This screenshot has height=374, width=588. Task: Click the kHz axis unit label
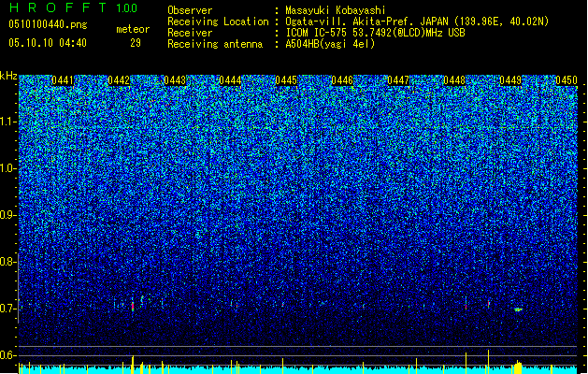(8, 77)
